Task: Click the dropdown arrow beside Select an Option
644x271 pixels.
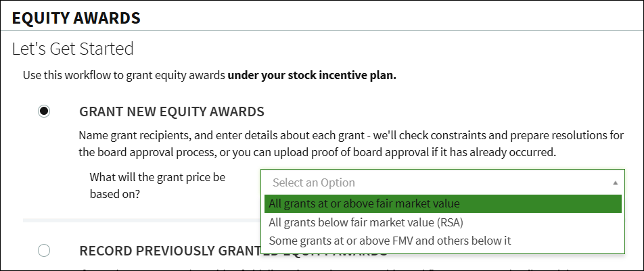Action: click(615, 182)
